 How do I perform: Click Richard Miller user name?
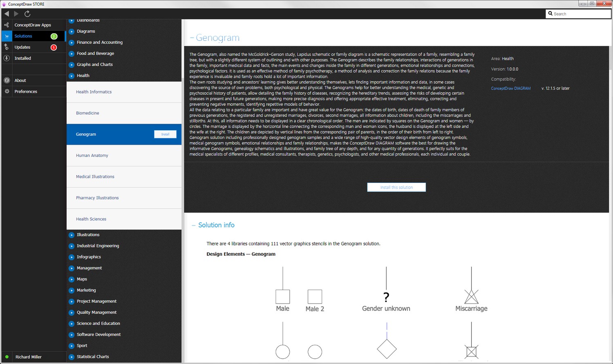(x=29, y=357)
